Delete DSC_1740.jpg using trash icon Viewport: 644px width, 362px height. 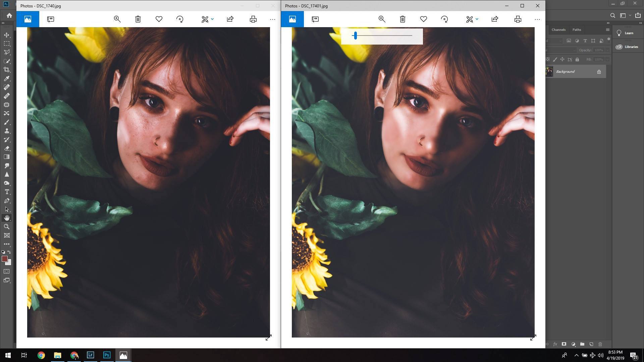[138, 19]
